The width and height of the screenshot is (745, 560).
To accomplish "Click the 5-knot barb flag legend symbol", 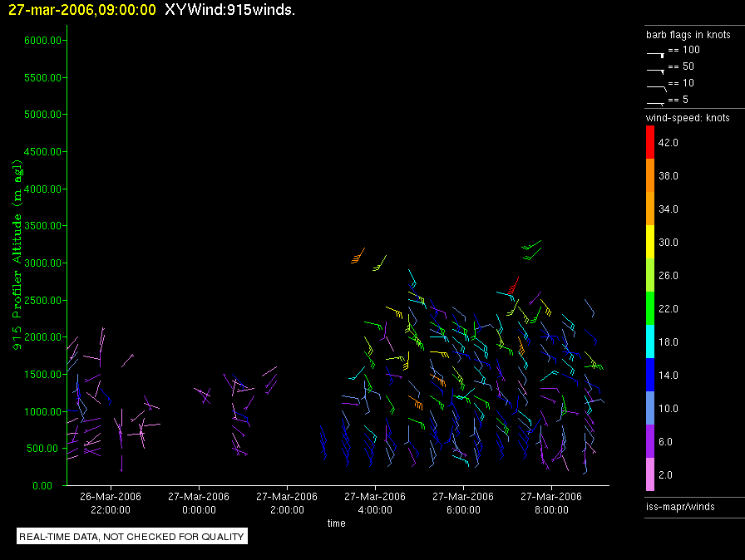I will click(x=656, y=104).
